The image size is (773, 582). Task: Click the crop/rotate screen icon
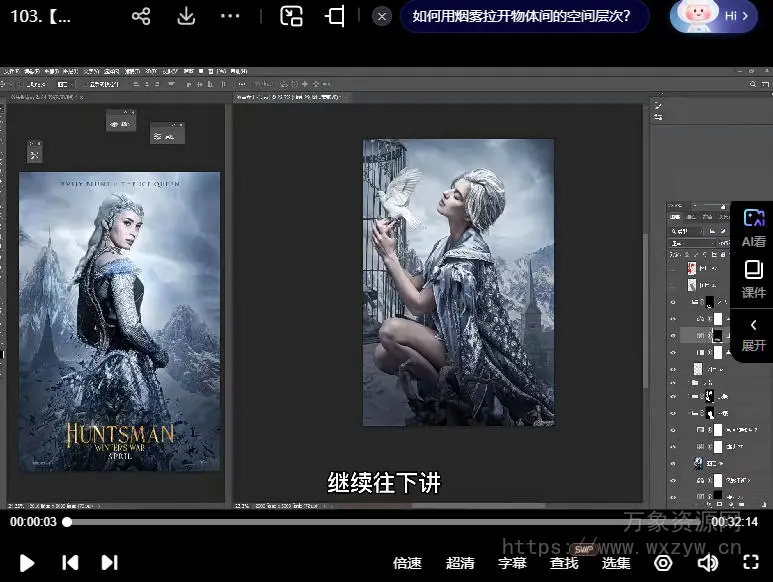(335, 16)
